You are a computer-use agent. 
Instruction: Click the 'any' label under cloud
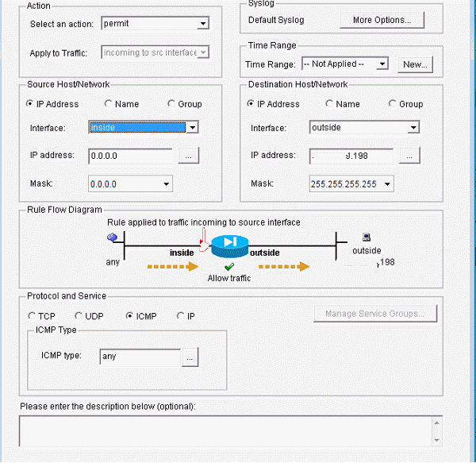click(113, 262)
